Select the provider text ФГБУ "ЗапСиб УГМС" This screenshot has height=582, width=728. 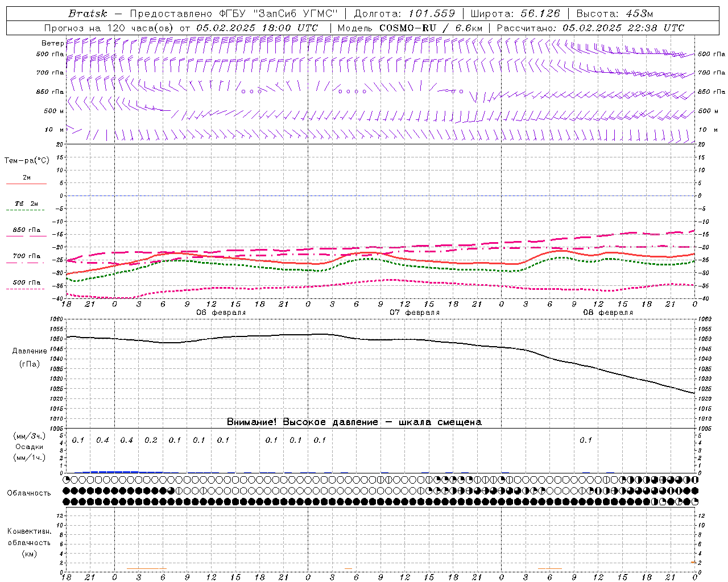[278, 14]
